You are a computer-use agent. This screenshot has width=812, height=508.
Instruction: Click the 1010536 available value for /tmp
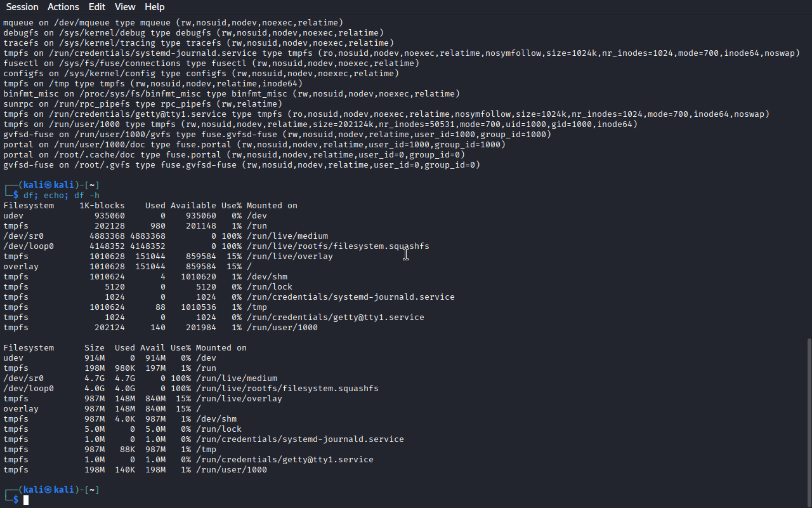(199, 307)
